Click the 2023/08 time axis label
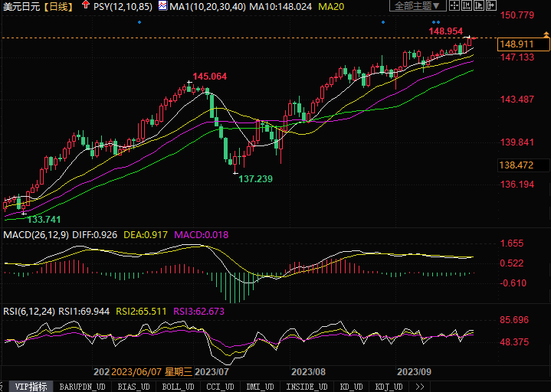551x392 pixels. tap(309, 371)
